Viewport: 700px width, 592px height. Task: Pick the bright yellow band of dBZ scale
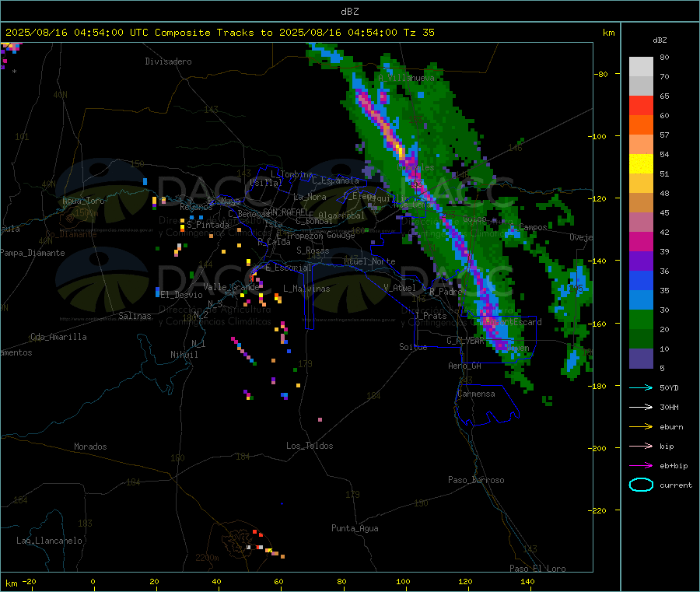point(641,164)
